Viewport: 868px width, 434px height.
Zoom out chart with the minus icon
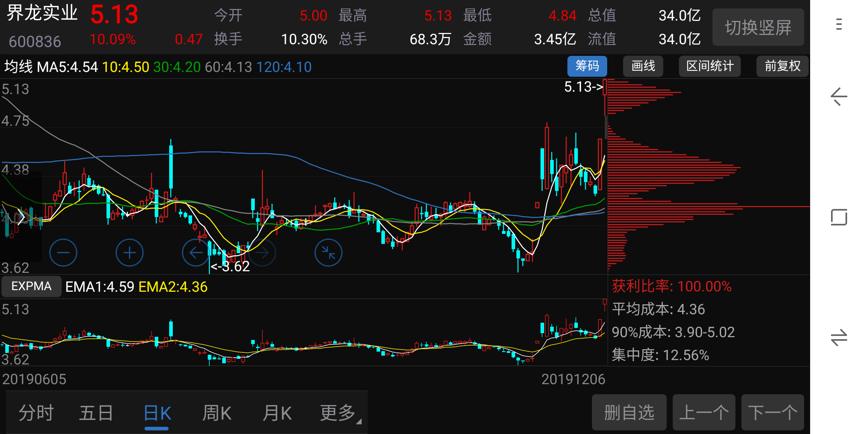pyautogui.click(x=63, y=252)
